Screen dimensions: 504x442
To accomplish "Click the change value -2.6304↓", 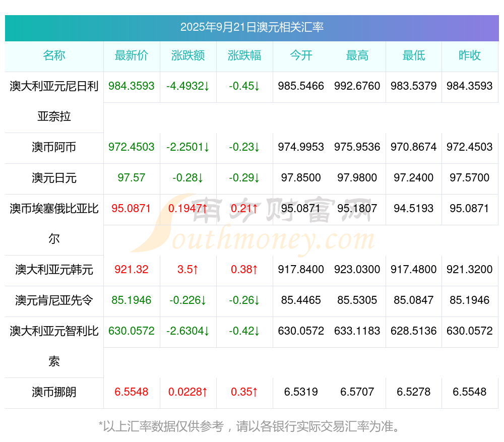I will tap(188, 331).
